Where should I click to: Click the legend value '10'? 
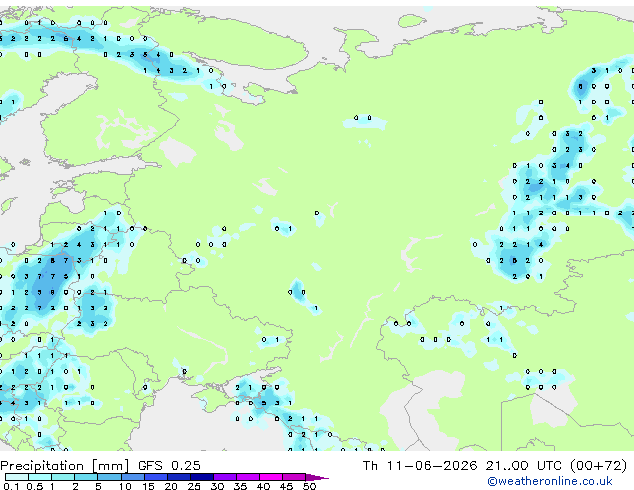click(x=125, y=486)
